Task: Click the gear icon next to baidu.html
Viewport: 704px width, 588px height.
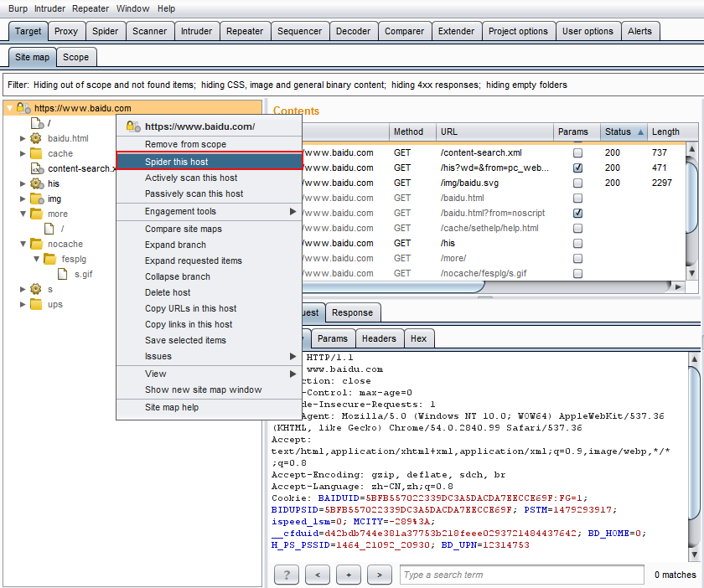Action: click(36, 138)
